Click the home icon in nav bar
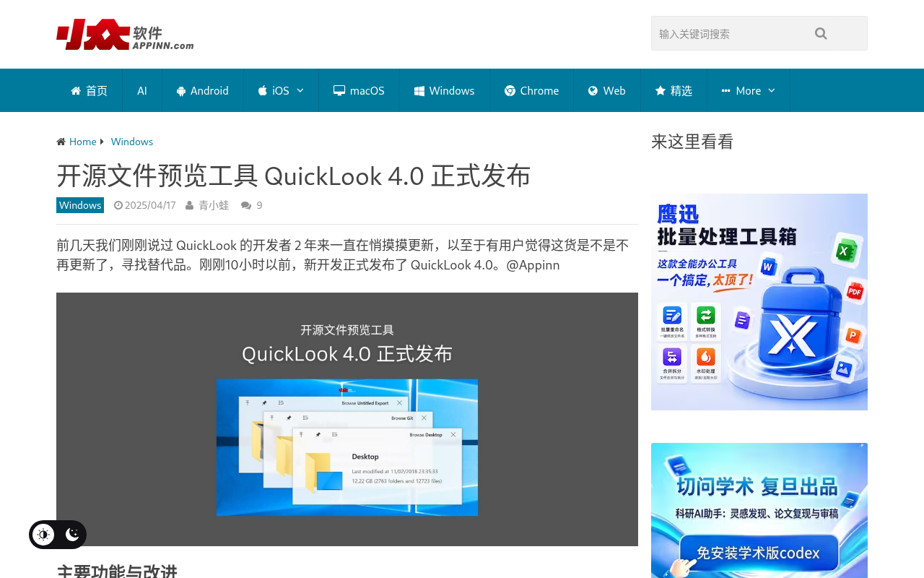 (76, 90)
